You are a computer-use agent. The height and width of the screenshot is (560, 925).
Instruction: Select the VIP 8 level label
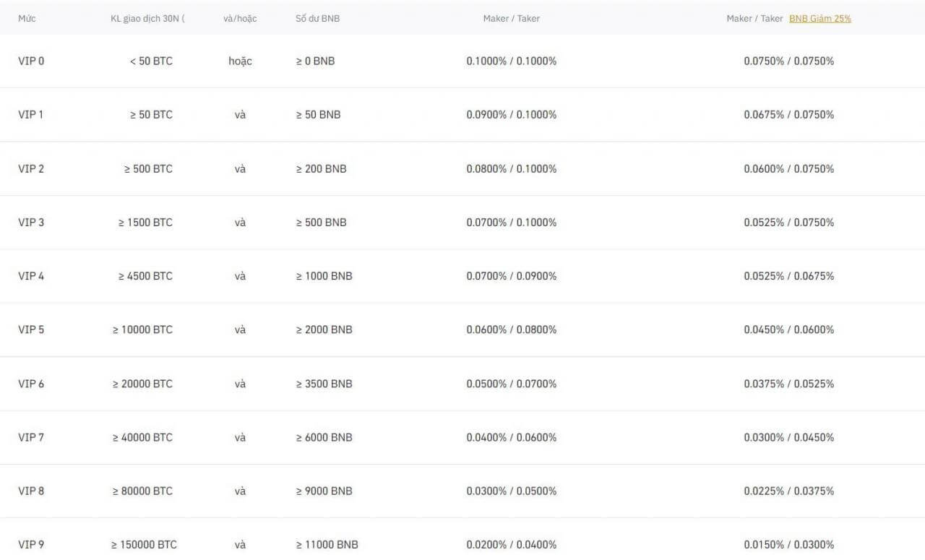[31, 491]
